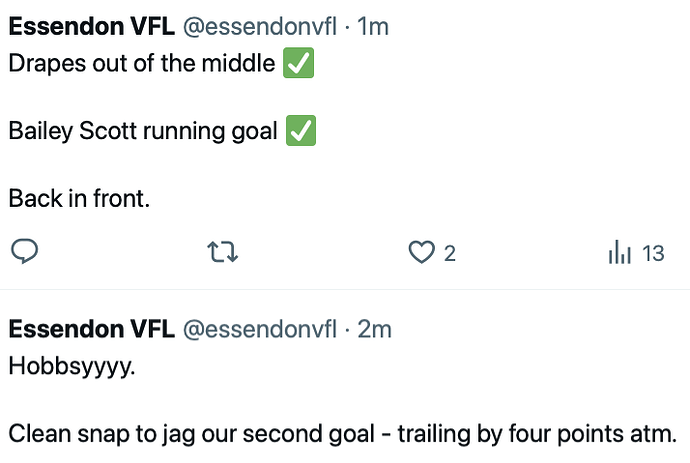This screenshot has width=690, height=463.
Task: Click the reply speech bubble icon
Action: tap(25, 252)
